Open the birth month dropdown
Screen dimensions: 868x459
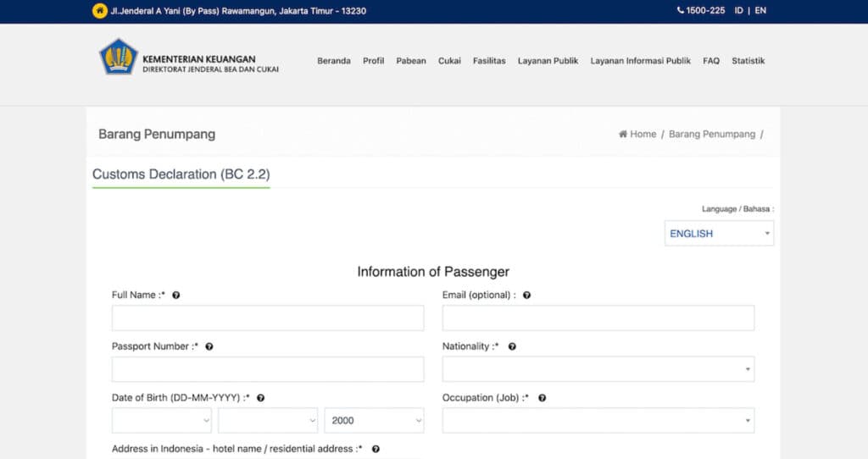click(x=268, y=421)
